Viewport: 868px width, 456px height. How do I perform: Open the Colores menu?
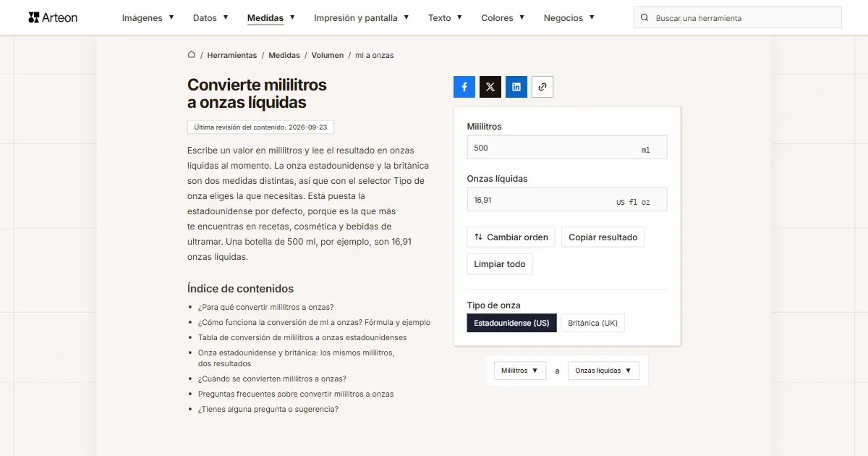(503, 17)
